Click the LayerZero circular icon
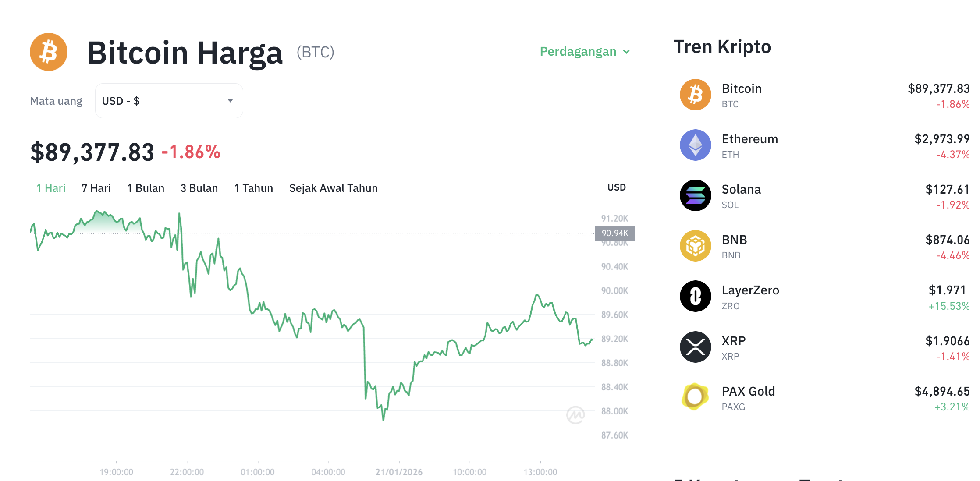980x481 pixels. point(695,296)
